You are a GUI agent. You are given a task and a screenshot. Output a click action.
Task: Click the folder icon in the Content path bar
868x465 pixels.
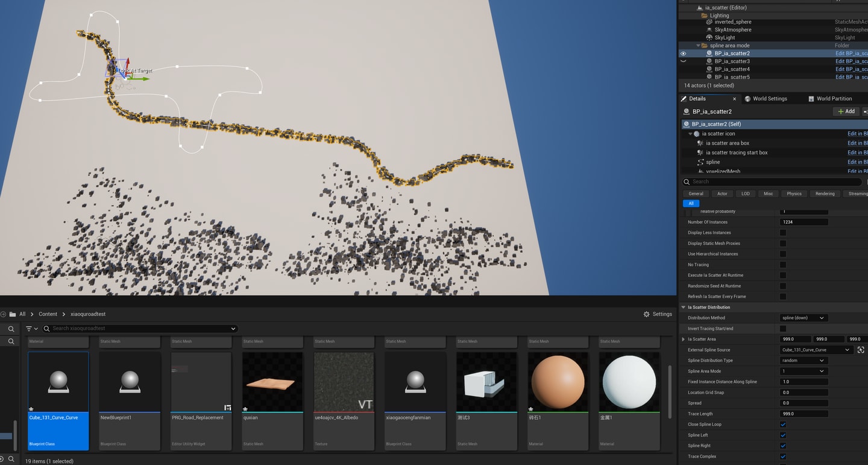point(13,314)
